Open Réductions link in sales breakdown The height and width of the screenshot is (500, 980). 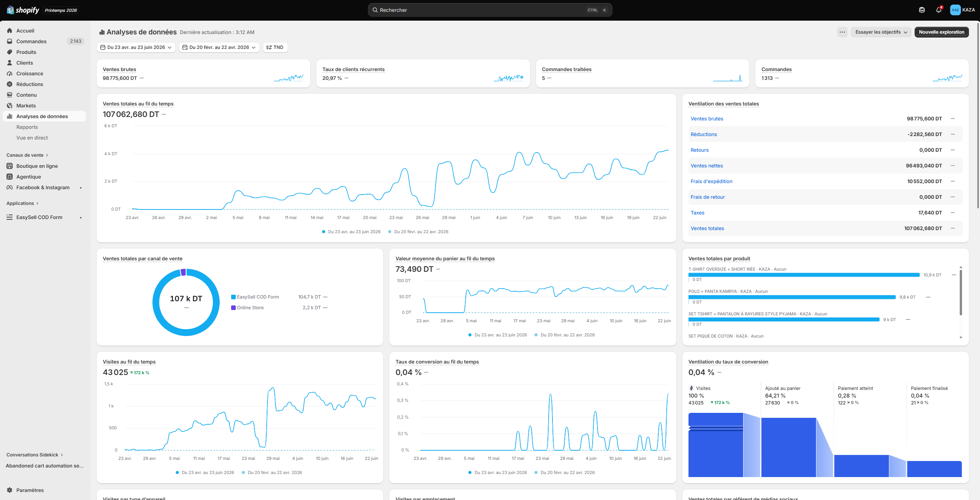[704, 134]
